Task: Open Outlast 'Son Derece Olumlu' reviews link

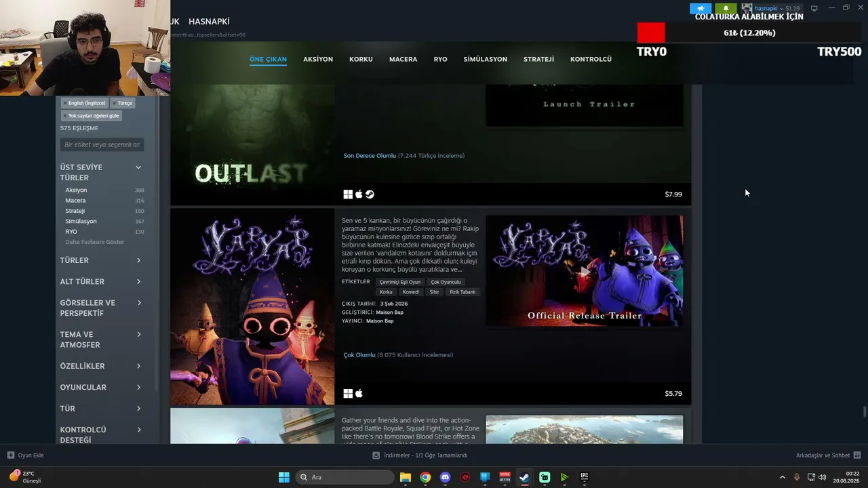Action: pos(370,156)
